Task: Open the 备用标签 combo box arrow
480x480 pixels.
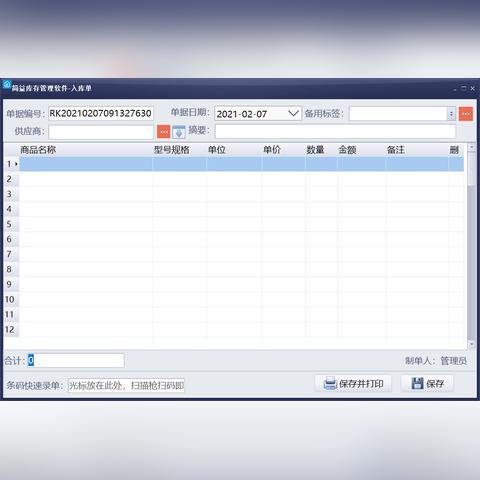Action: point(451,114)
